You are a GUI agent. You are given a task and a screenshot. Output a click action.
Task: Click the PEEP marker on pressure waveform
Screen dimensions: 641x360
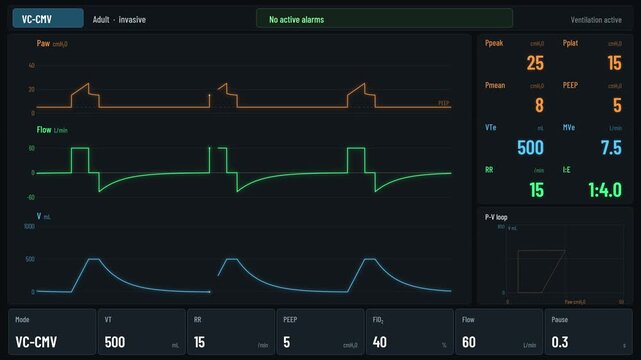444,103
